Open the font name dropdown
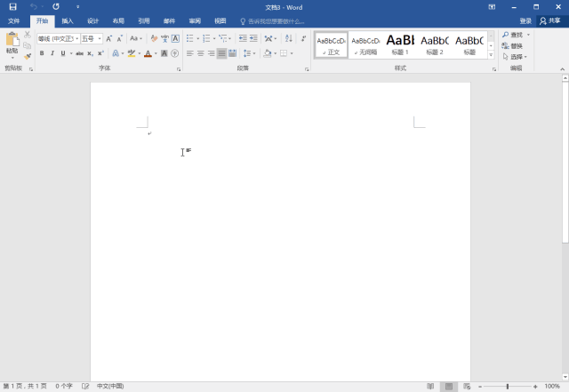Screen dimensions: 569x392 pos(77,38)
